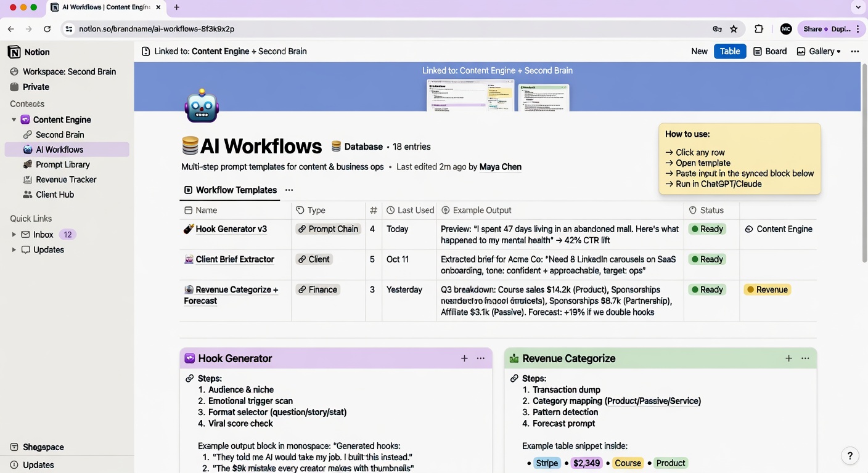Image resolution: width=868 pixels, height=473 pixels.
Task: Open a new browser tab with plus
Action: coord(177,7)
